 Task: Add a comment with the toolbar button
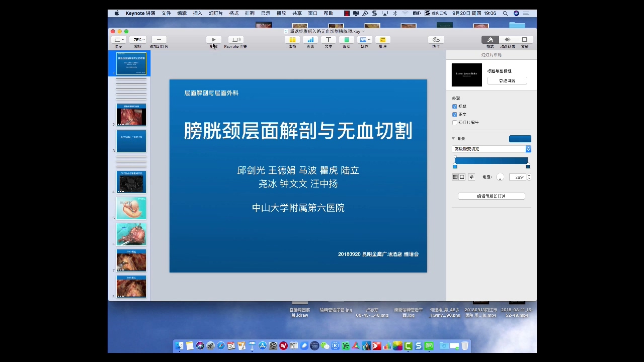click(x=383, y=40)
